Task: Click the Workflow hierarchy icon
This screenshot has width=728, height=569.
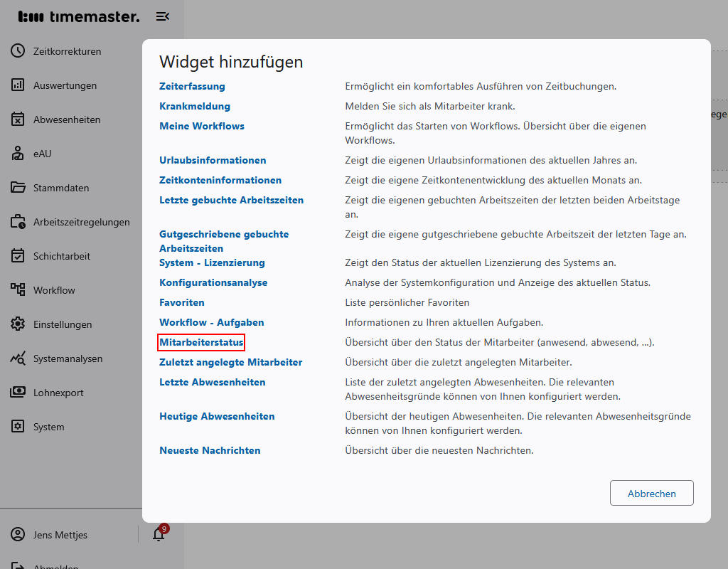Action: (17, 289)
